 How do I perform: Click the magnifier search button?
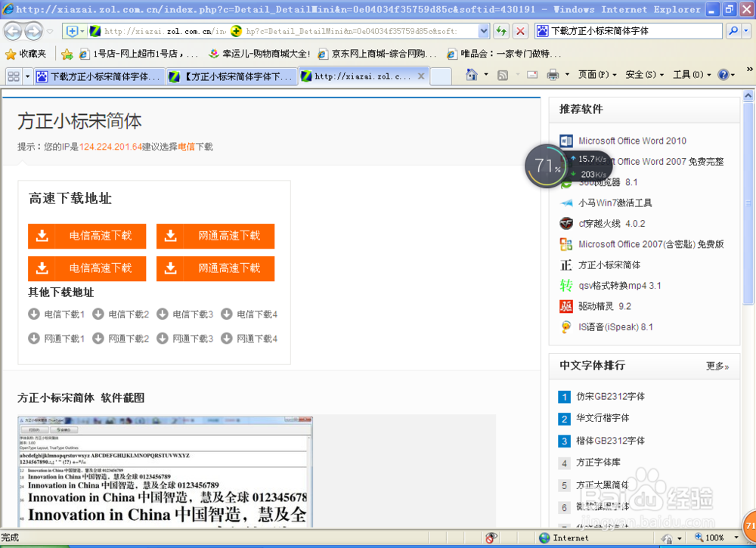[x=733, y=31]
